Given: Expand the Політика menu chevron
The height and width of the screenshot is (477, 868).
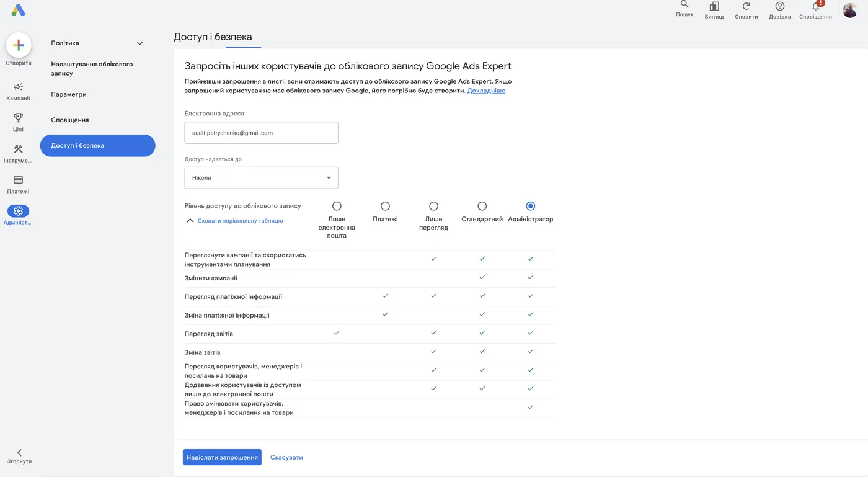Looking at the screenshot, I should click(139, 43).
